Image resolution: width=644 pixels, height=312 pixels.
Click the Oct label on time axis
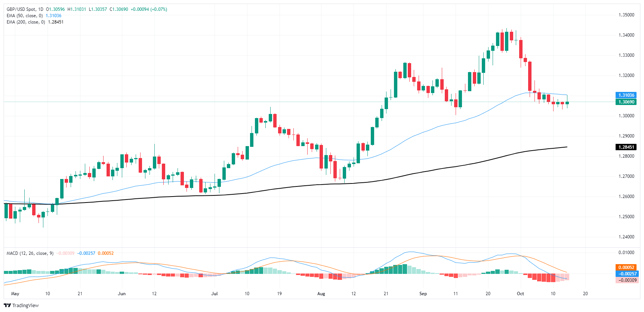(x=520, y=294)
